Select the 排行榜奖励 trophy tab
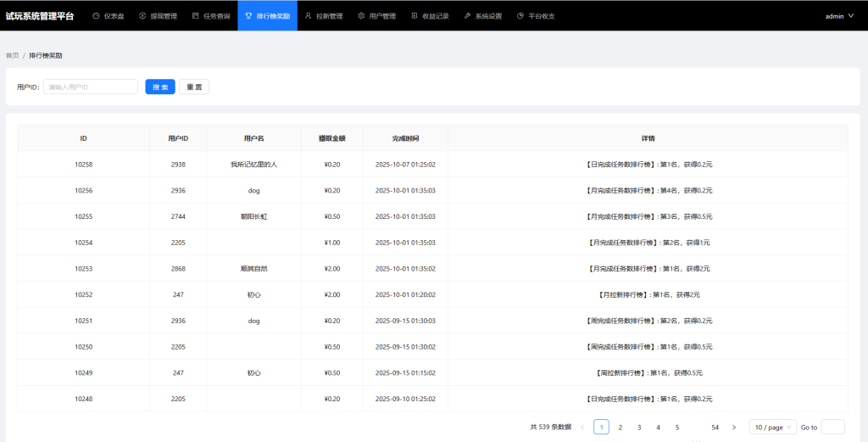Image resolution: width=868 pixels, height=442 pixels. tap(268, 16)
